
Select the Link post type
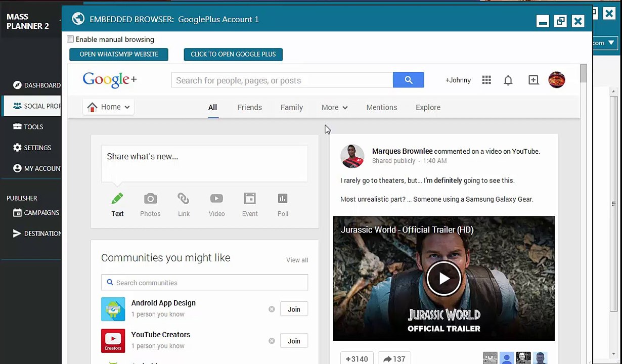coord(184,205)
